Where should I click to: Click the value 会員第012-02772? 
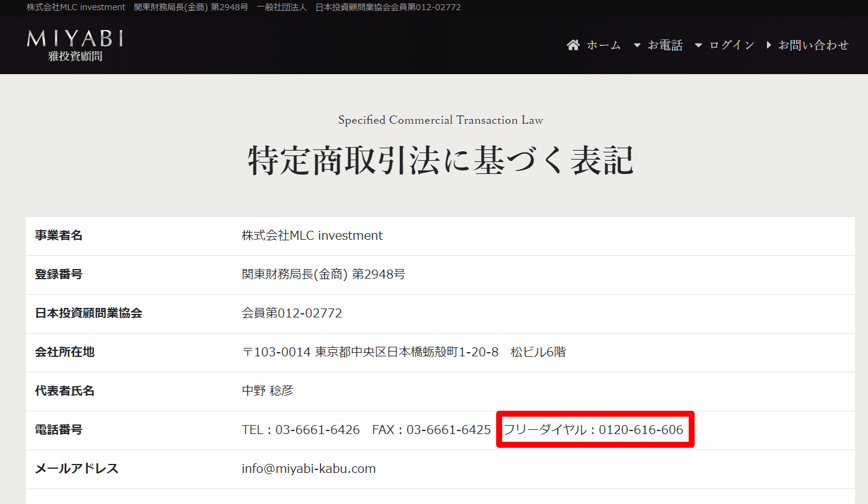(x=292, y=313)
